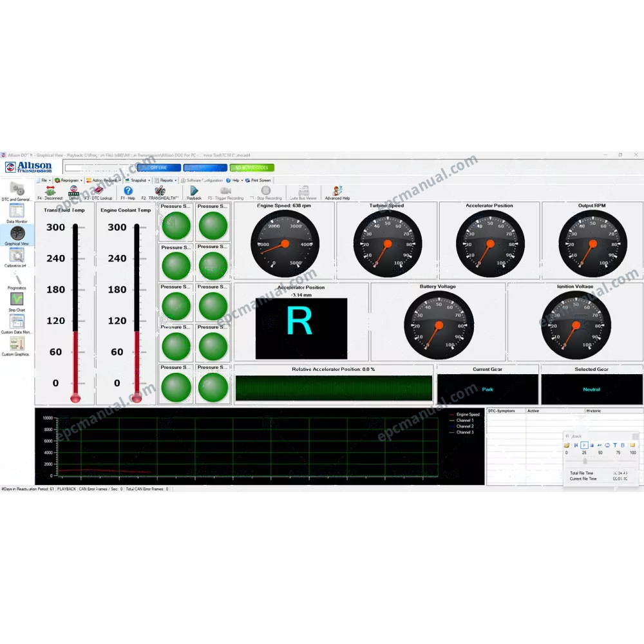644x644 pixels.
Task: Stop the playback
Action: pos(592,445)
